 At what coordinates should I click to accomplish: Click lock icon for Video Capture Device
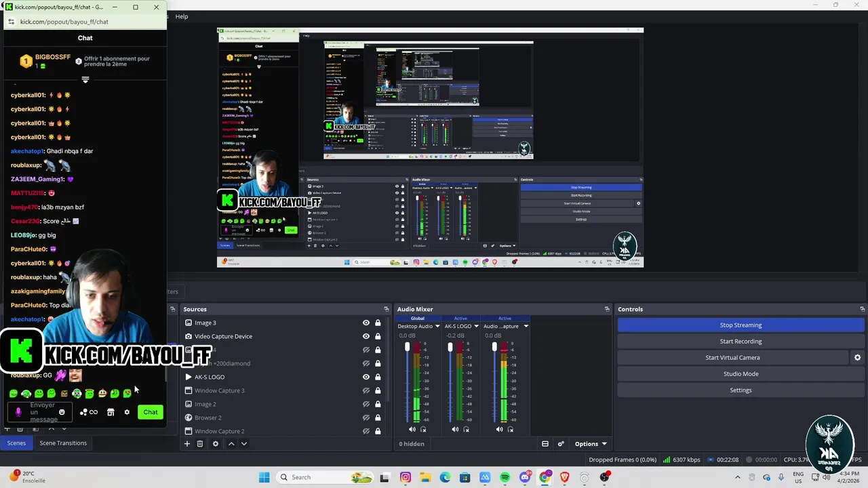[x=378, y=336]
